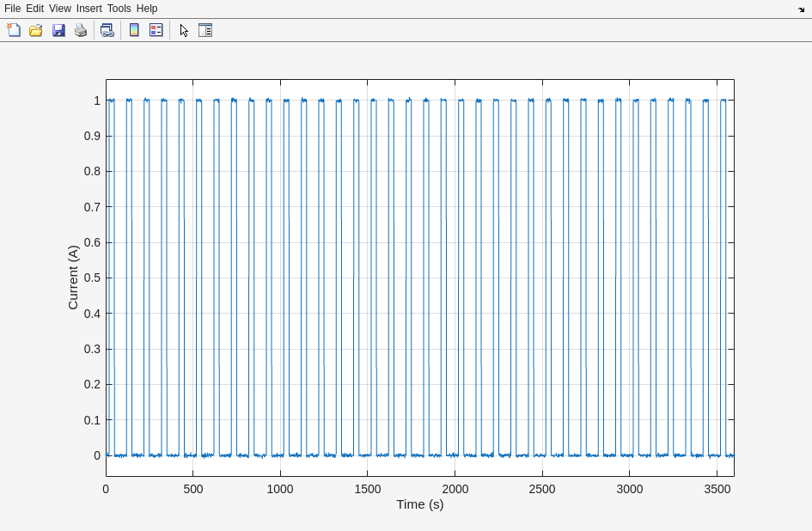Toggle Insert Legend in the toolbar
Screen dimensions: 812x531
(x=156, y=30)
